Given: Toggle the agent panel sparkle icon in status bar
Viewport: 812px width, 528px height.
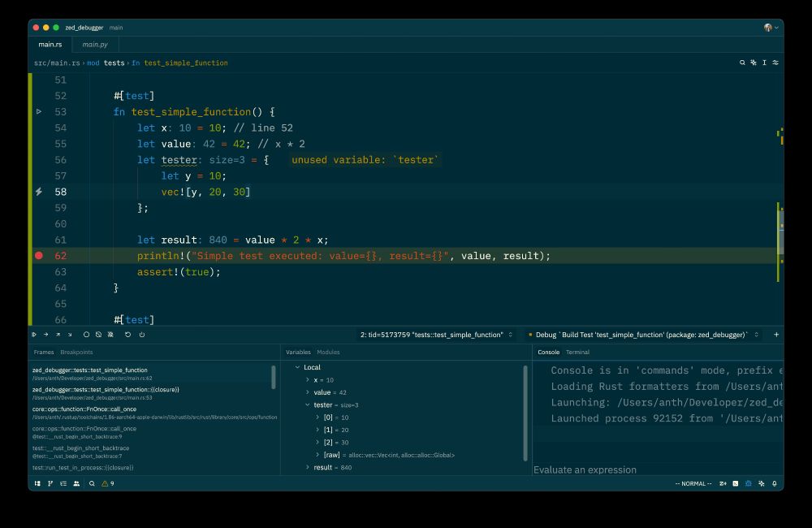Looking at the screenshot, I should pyautogui.click(x=762, y=483).
